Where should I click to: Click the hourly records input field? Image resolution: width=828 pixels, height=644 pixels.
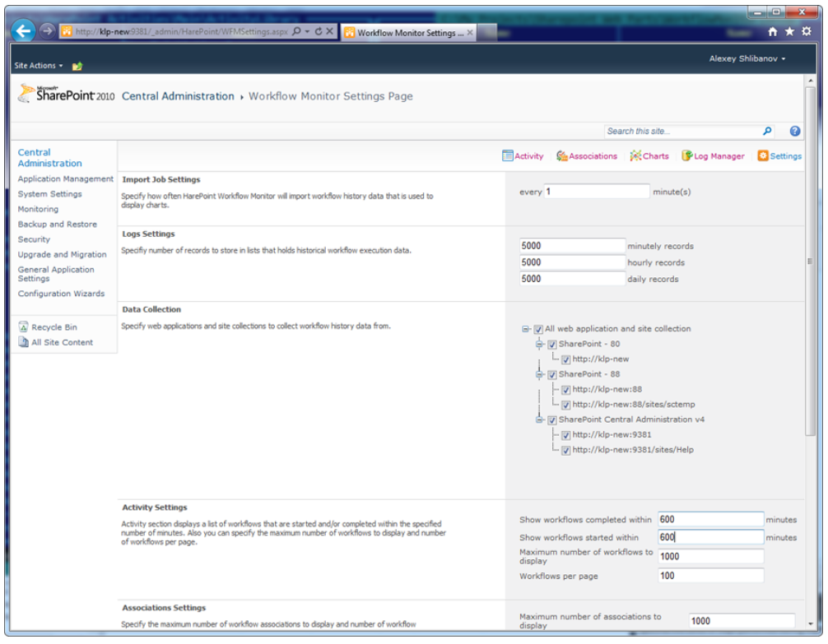pos(572,262)
